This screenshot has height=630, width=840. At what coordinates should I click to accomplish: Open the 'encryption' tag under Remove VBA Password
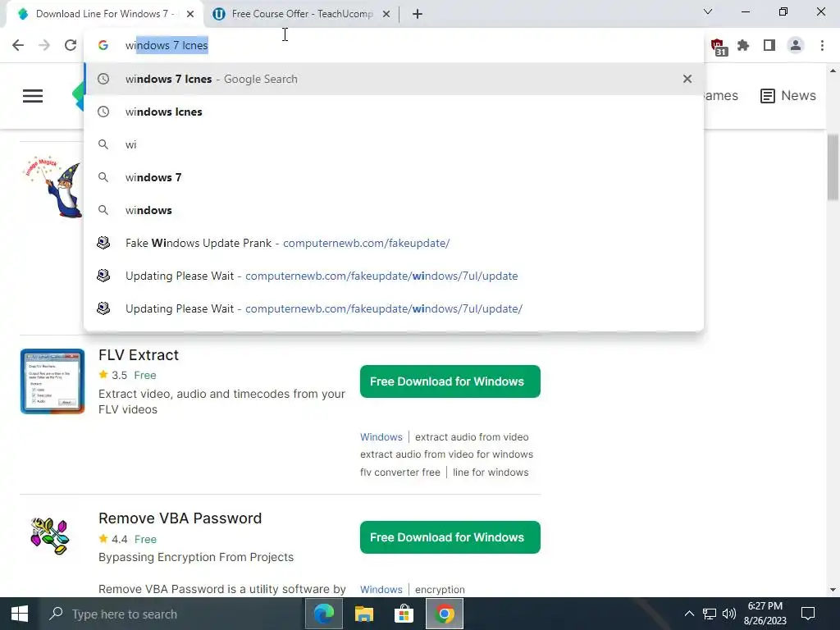[440, 589]
